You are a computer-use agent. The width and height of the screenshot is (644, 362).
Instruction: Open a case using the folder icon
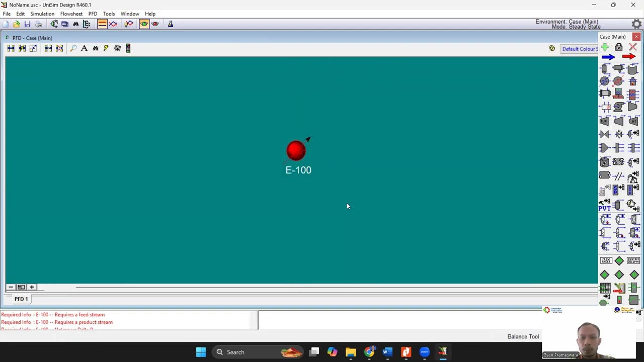(17, 24)
